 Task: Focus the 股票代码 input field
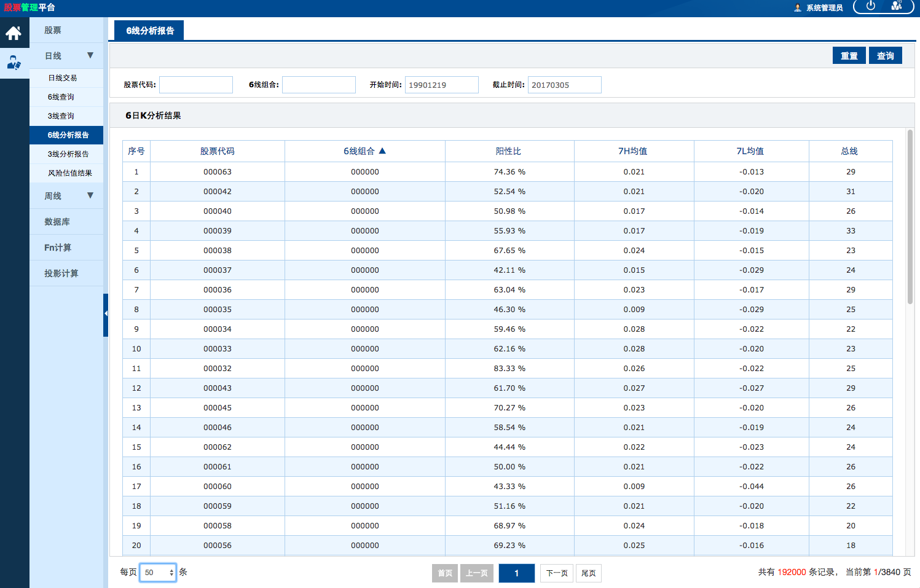(x=196, y=85)
